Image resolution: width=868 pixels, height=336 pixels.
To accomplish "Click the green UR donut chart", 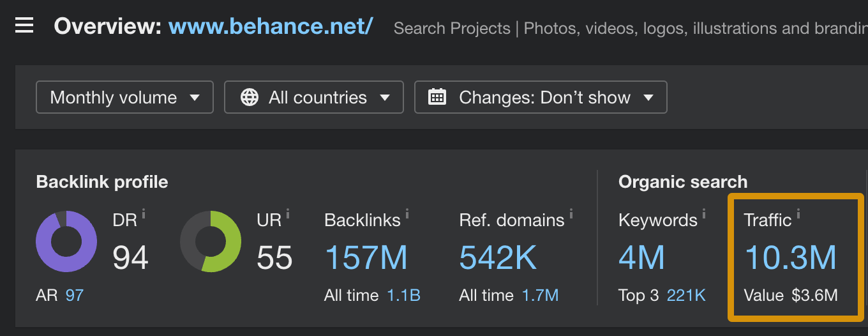I will point(211,241).
